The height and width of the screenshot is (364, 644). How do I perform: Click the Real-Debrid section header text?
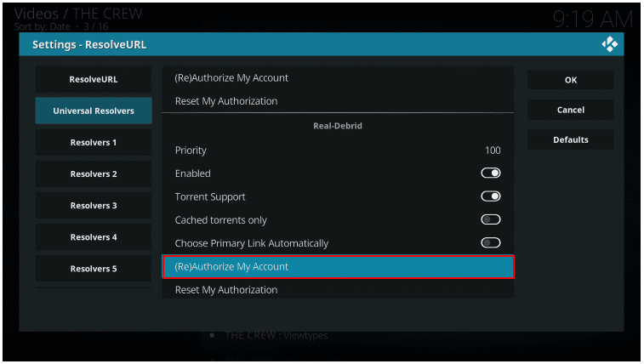coord(338,126)
